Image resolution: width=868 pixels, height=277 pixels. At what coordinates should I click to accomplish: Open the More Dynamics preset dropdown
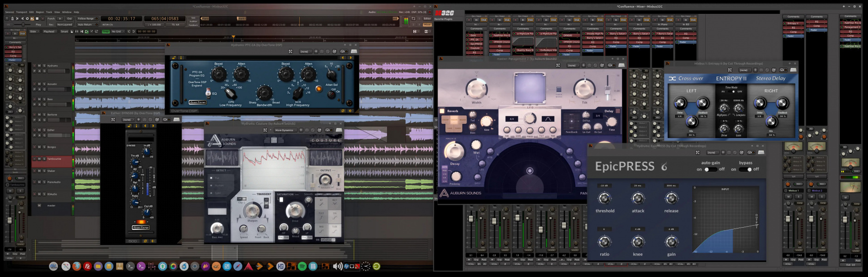click(285, 130)
